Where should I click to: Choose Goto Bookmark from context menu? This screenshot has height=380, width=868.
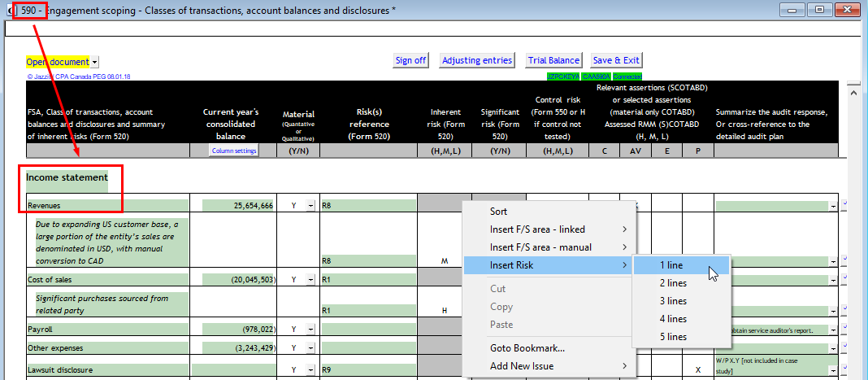pyautogui.click(x=527, y=348)
